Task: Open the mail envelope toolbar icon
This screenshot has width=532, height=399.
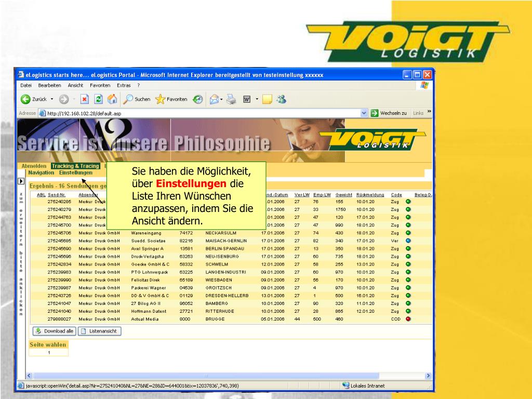Action: pos(214,99)
